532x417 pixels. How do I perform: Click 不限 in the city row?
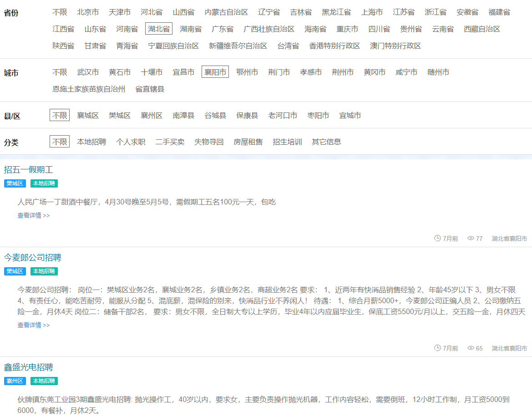pos(60,72)
